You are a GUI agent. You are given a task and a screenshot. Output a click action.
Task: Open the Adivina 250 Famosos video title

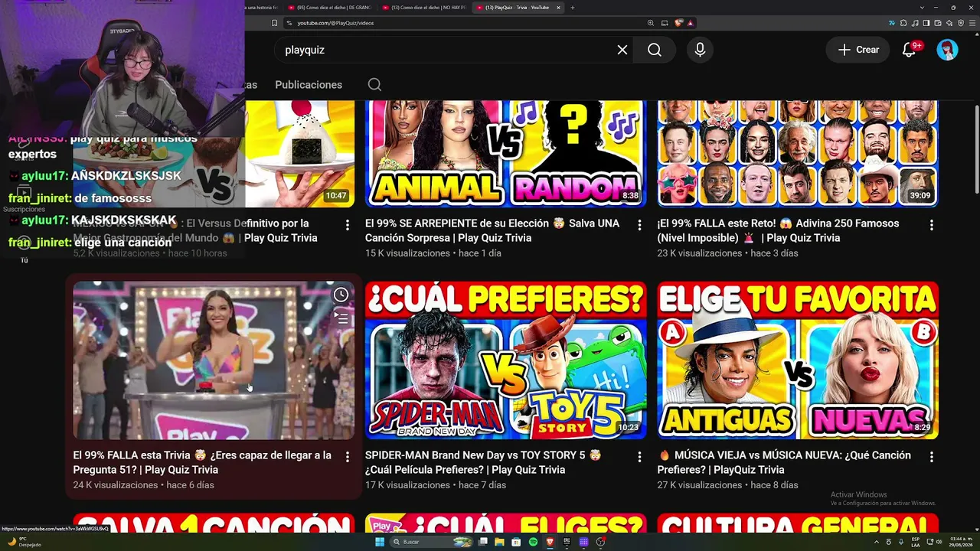pos(778,230)
